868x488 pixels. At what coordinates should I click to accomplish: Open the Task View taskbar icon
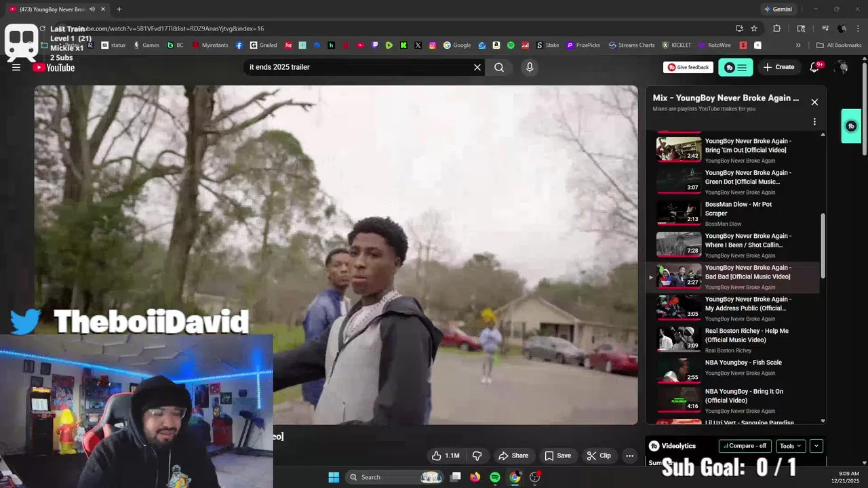pyautogui.click(x=456, y=477)
